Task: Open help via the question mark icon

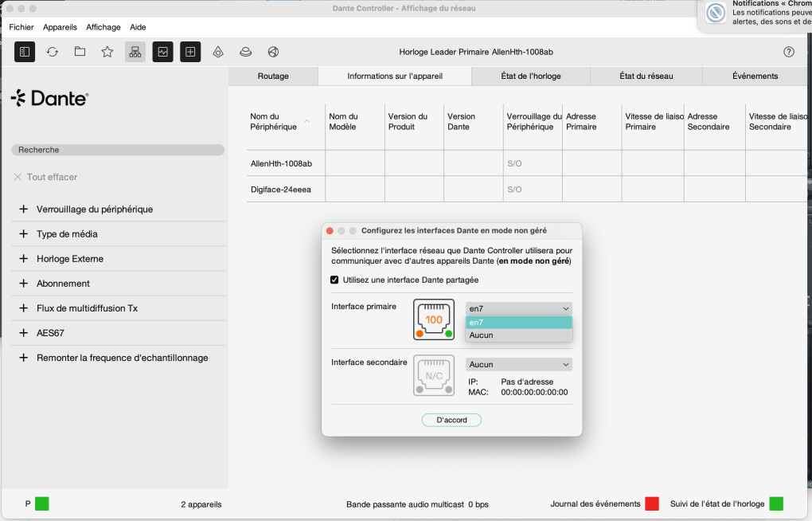Action: (789, 52)
